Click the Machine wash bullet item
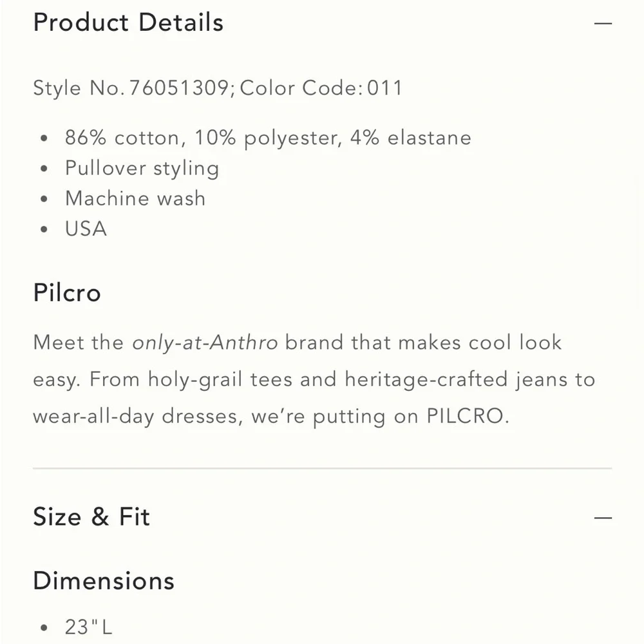The image size is (644, 644). pos(135,198)
